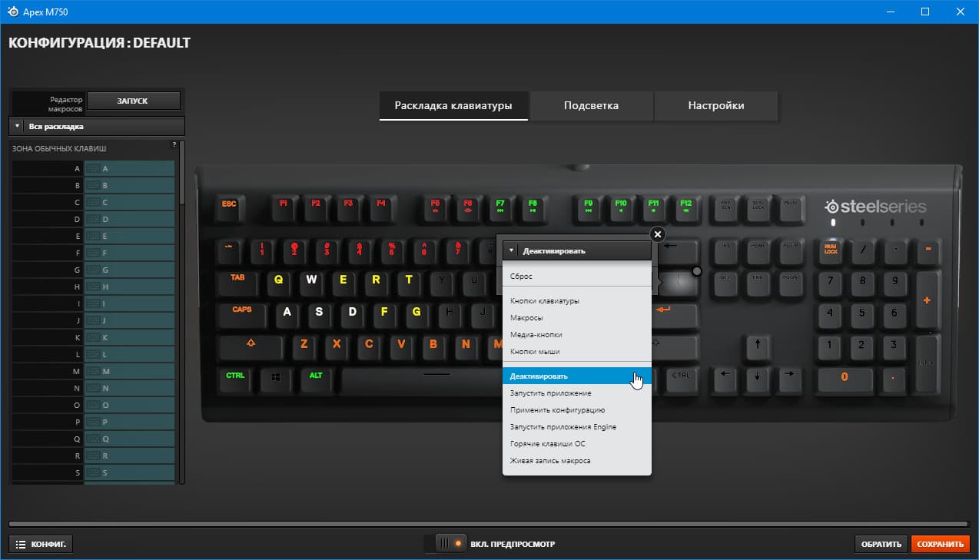The image size is (979, 560).
Task: Click the key list vertical scrollbar
Action: [182, 173]
